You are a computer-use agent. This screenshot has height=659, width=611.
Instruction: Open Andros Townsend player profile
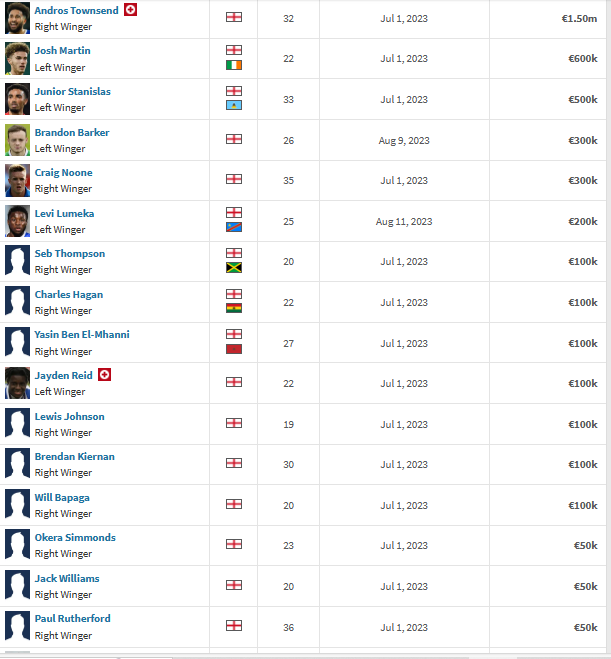click(x=76, y=10)
